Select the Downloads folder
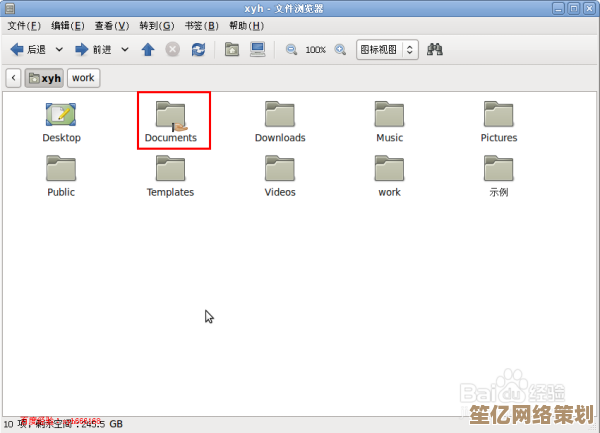600x433 pixels. (x=280, y=121)
